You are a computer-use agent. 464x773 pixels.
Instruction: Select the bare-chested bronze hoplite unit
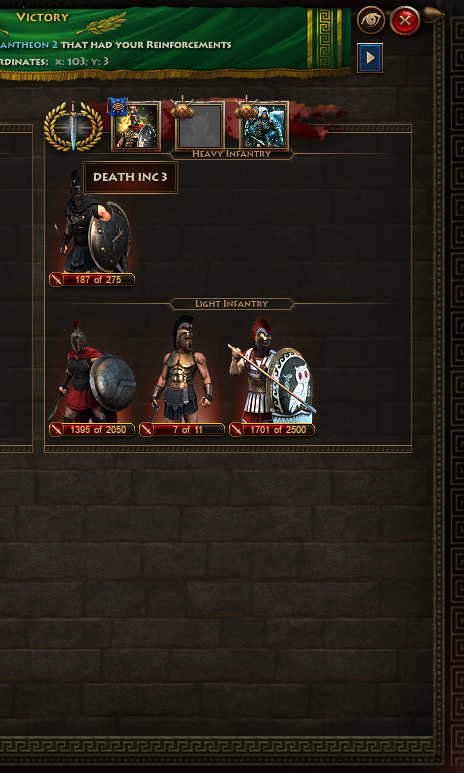(x=181, y=369)
